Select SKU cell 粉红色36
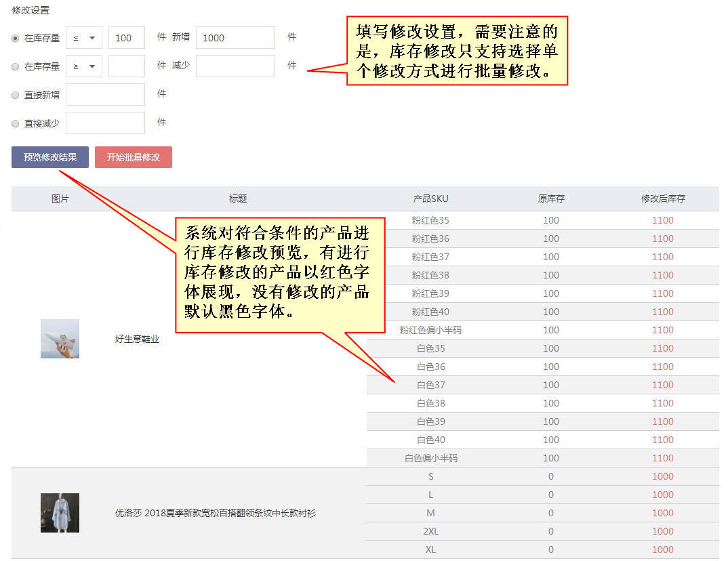The image size is (728, 561). click(x=430, y=238)
